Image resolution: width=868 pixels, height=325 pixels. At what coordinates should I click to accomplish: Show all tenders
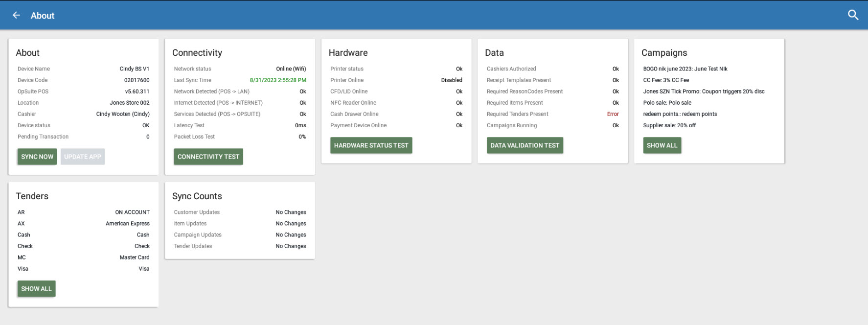(36, 289)
